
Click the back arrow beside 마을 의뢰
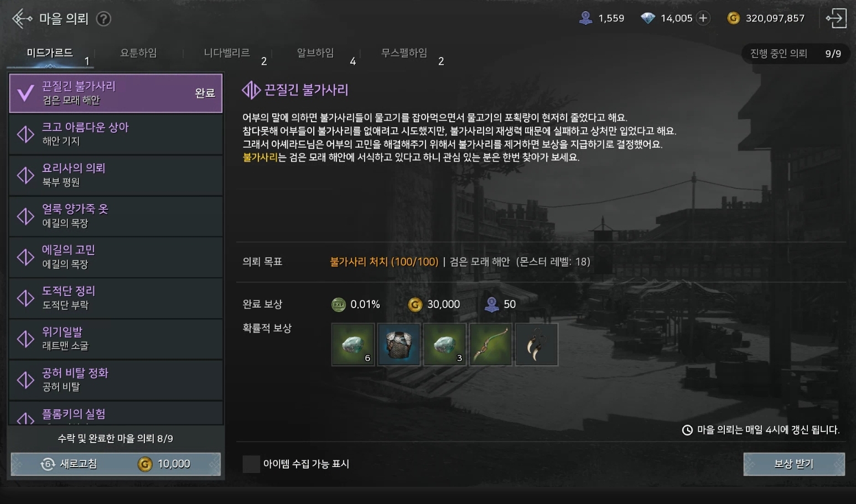tap(22, 18)
